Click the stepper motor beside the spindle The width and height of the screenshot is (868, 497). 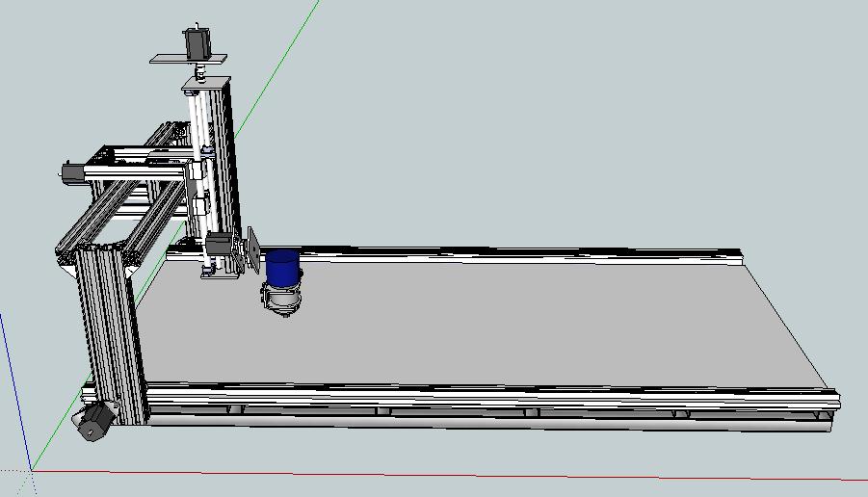coord(219,246)
